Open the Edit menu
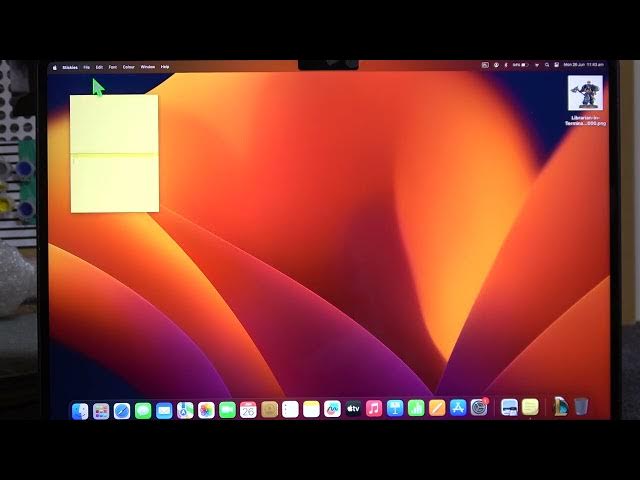The image size is (640, 480). click(x=99, y=67)
